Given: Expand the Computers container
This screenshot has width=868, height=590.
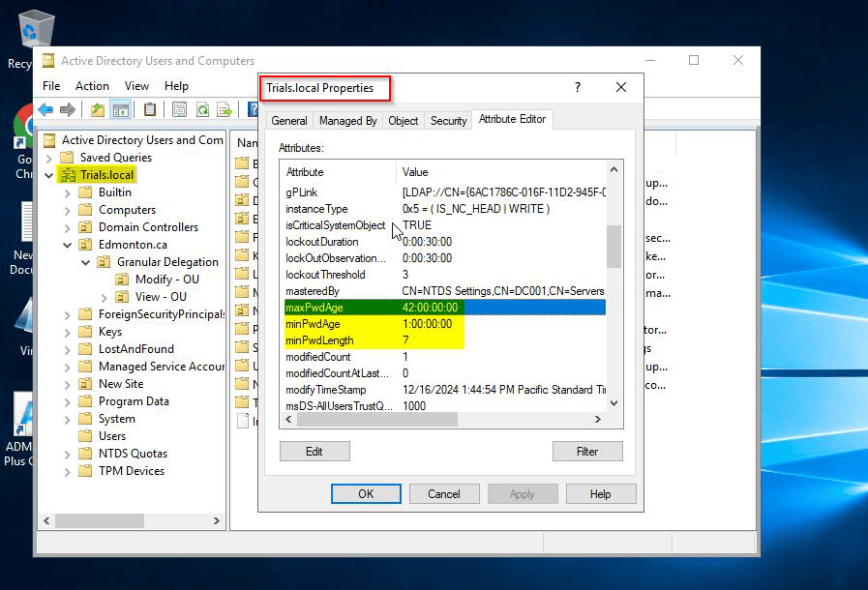Looking at the screenshot, I should [x=67, y=211].
